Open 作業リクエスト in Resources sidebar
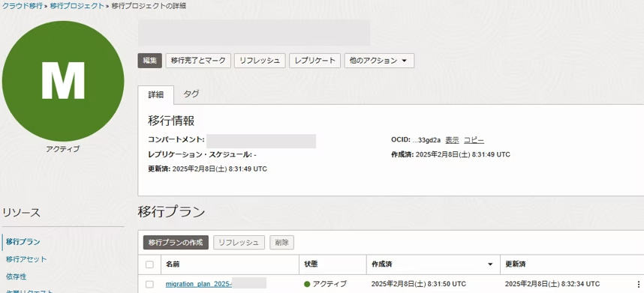 pyautogui.click(x=29, y=291)
